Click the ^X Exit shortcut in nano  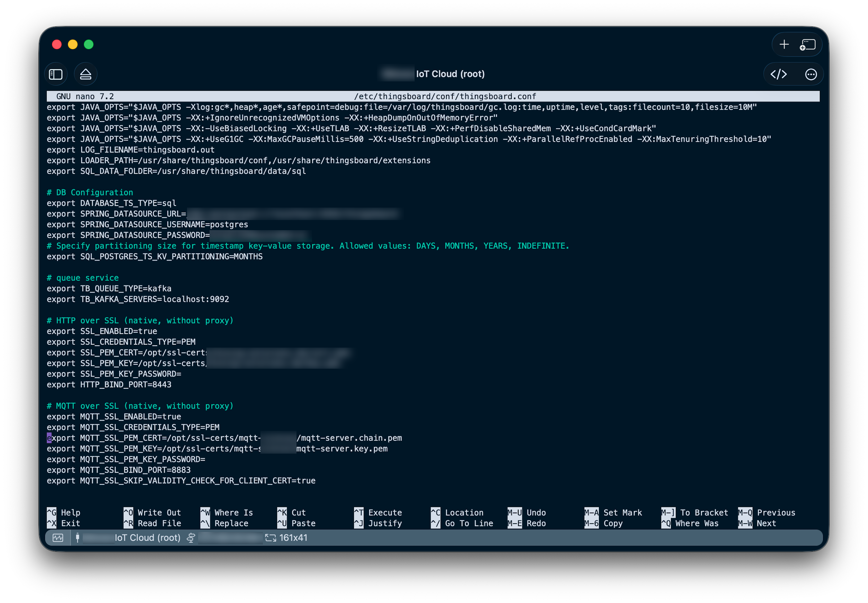pos(63,523)
